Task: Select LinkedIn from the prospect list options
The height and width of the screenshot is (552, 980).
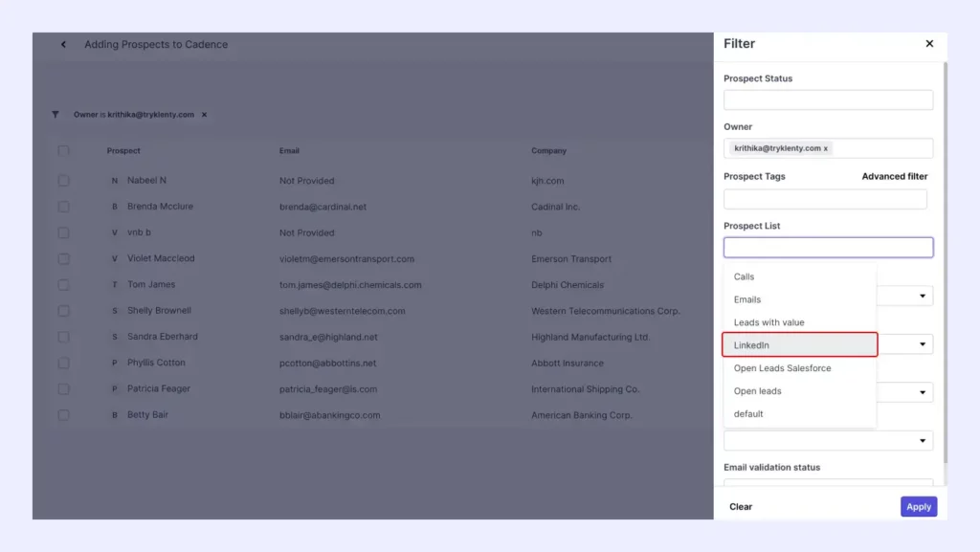Action: pyautogui.click(x=799, y=344)
